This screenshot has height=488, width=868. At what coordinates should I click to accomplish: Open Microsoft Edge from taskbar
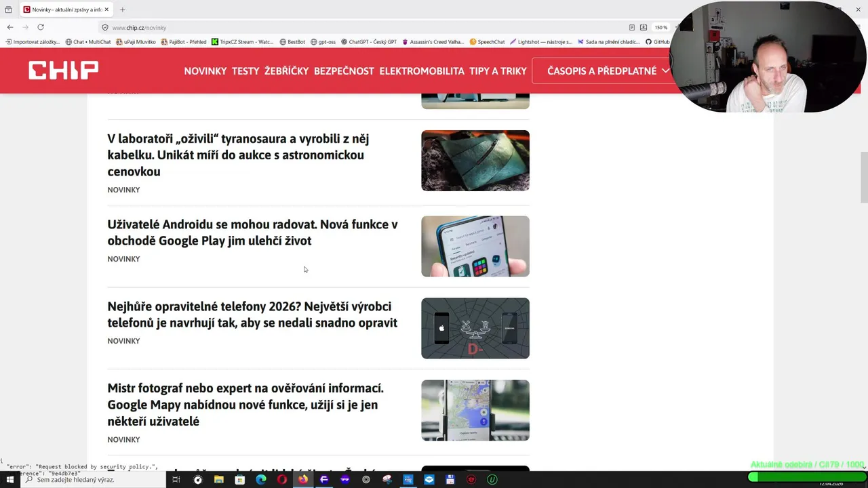coord(261,480)
